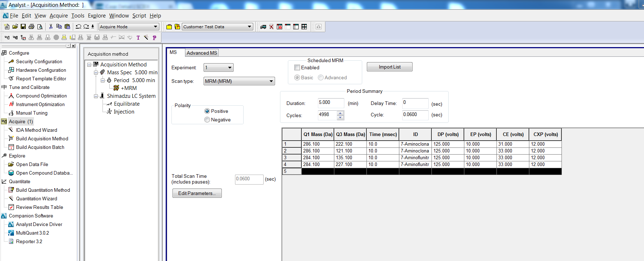Click the Edit Parameters button

197,193
